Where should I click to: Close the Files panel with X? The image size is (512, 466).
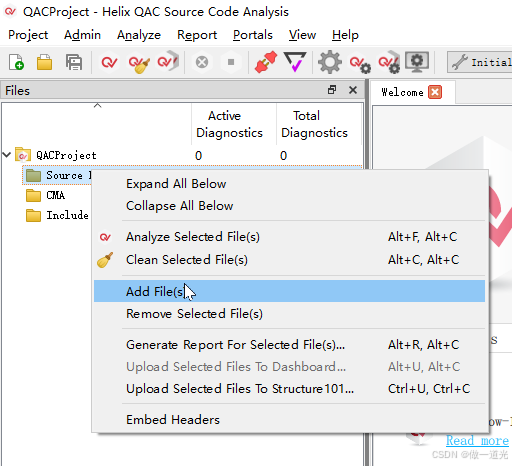353,90
